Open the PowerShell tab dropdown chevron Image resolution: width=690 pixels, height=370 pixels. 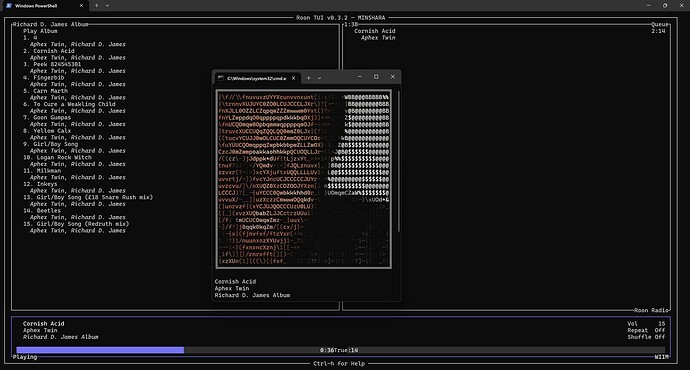point(107,6)
